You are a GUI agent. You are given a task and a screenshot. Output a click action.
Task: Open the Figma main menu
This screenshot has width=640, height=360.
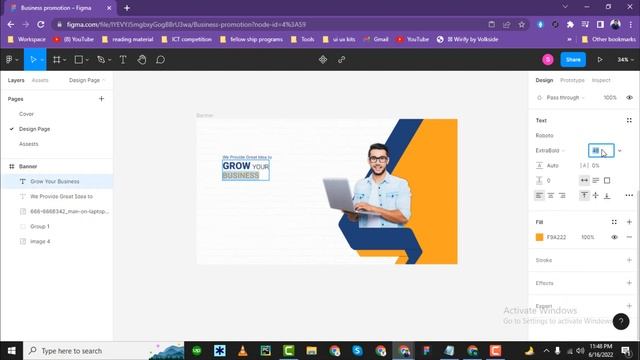pyautogui.click(x=9, y=60)
